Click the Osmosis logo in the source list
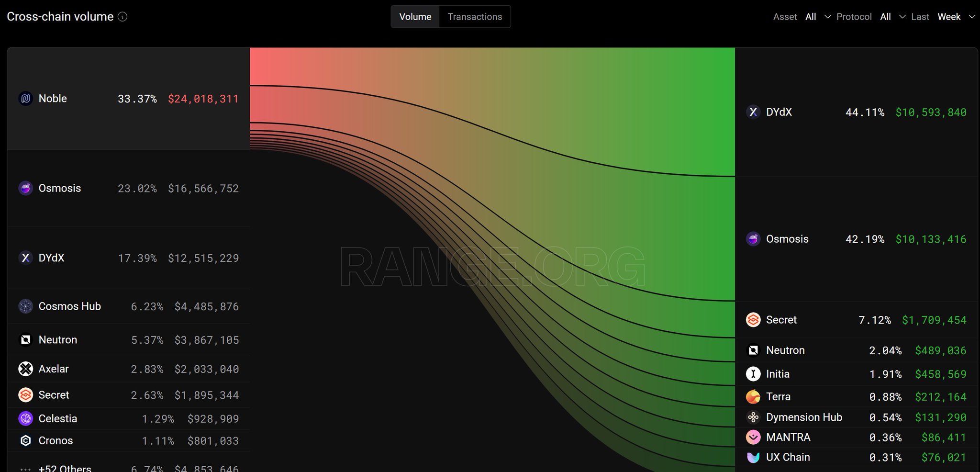The image size is (980, 472). point(25,188)
